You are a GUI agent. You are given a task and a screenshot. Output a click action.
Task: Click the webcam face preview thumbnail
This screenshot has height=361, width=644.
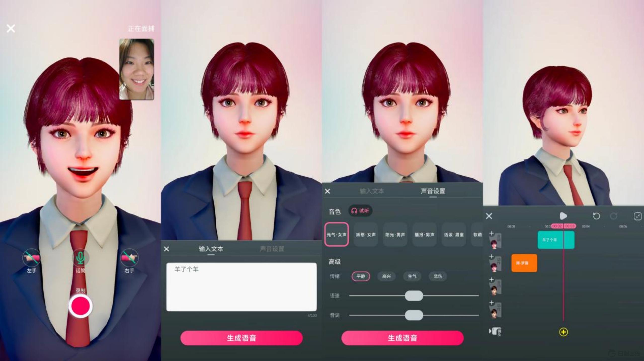(136, 69)
